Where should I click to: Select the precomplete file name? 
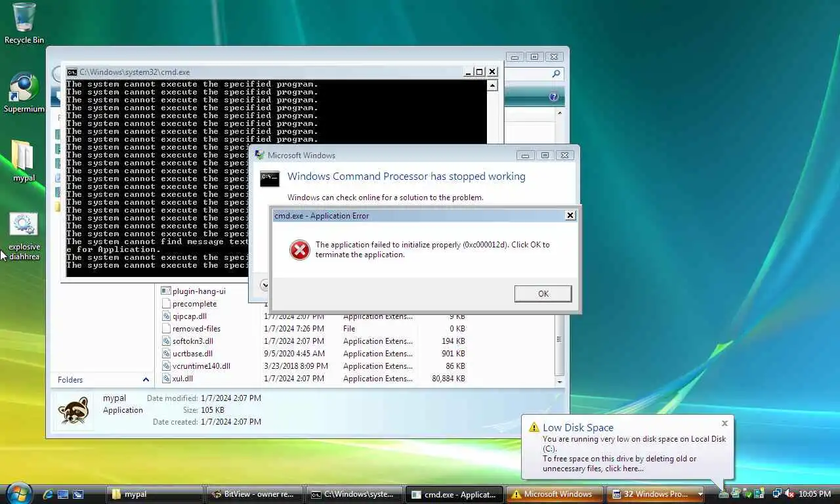click(x=194, y=304)
